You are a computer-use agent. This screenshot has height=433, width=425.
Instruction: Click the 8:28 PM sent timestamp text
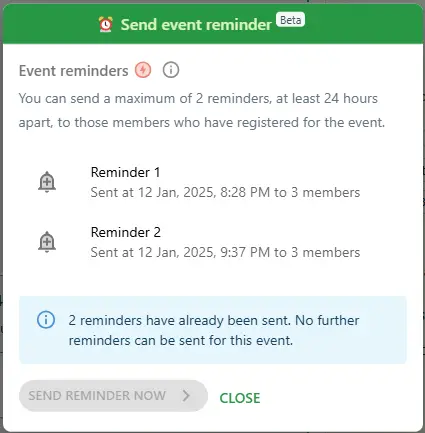[x=225, y=192]
